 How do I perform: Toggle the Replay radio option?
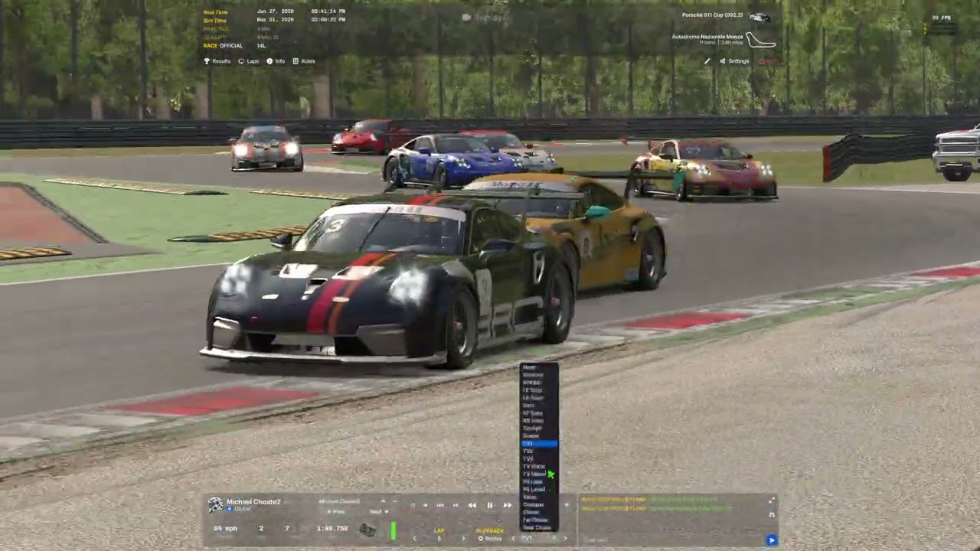coord(489,538)
